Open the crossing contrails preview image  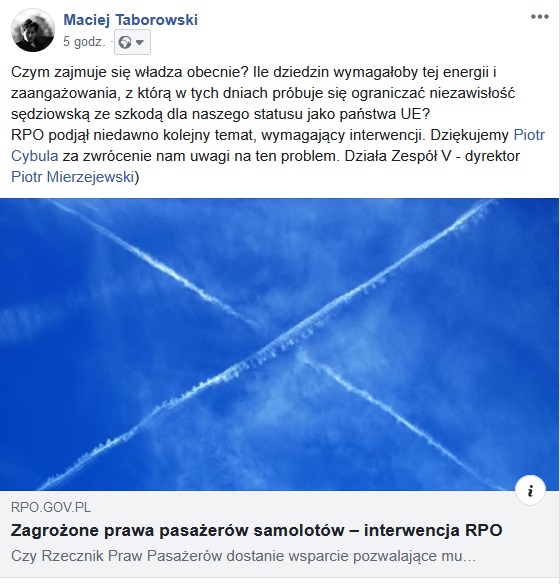[x=280, y=345]
